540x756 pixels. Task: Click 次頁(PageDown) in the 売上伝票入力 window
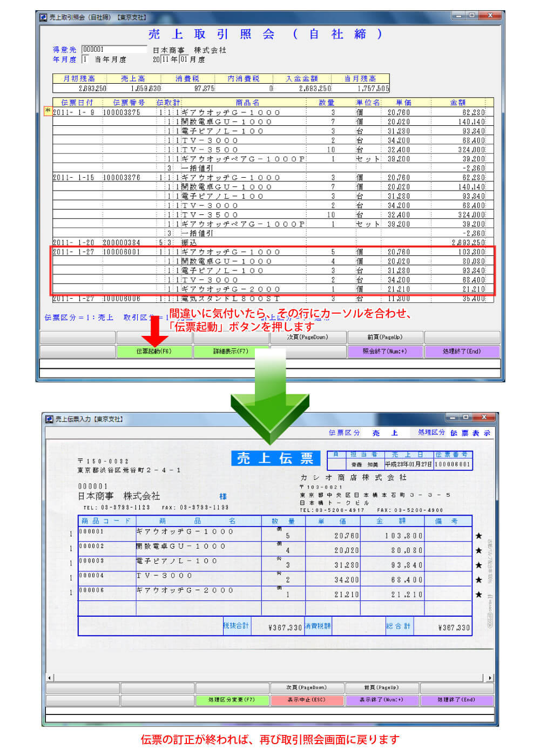pyautogui.click(x=307, y=688)
